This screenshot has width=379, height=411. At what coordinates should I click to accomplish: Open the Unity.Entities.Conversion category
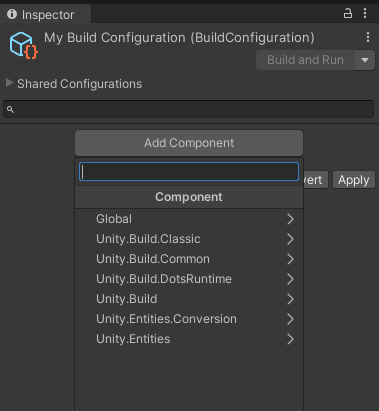(x=189, y=319)
